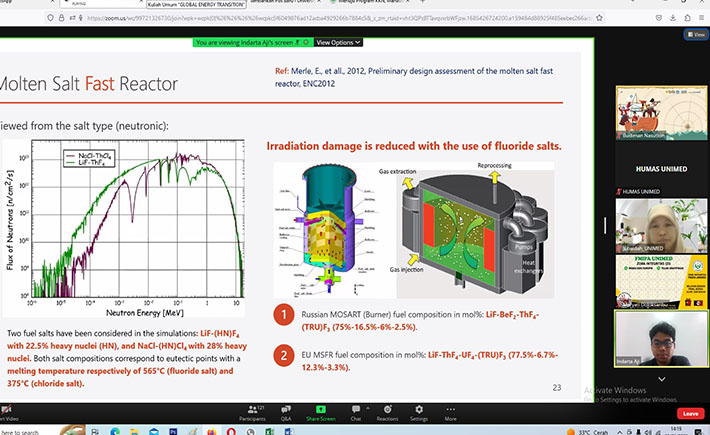Click the 'Gas injection' label on diagram
710x435 pixels.
[x=406, y=269]
